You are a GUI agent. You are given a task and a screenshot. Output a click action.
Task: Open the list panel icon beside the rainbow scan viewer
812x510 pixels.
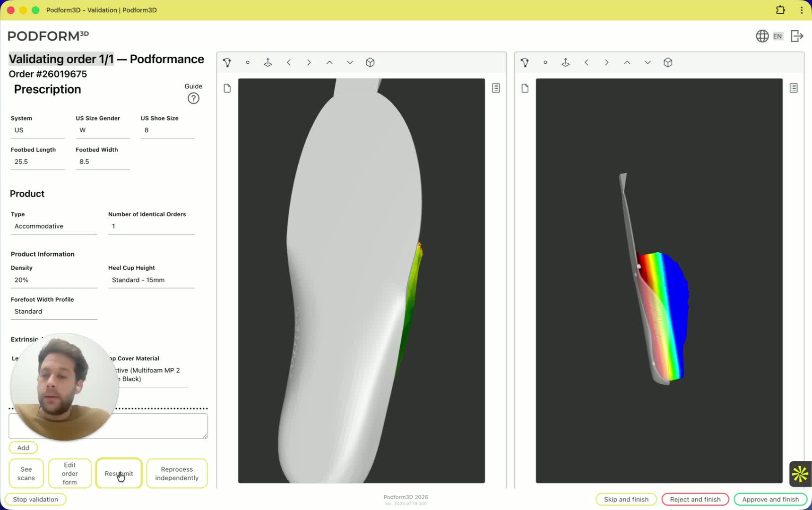click(794, 88)
